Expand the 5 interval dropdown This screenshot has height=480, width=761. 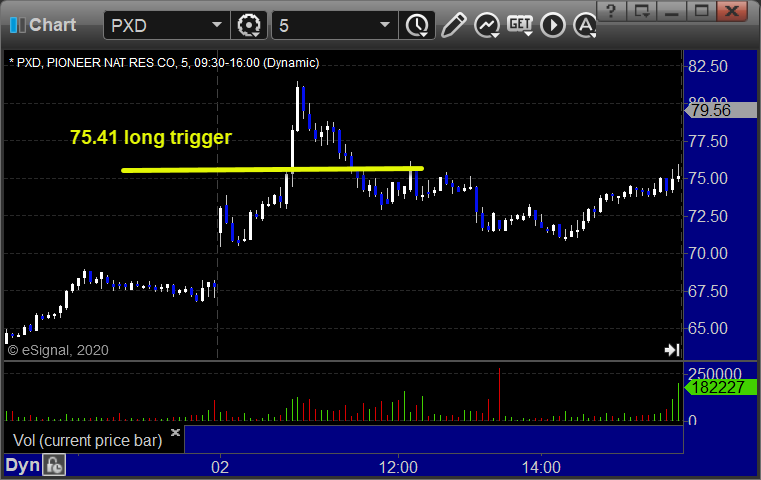(x=384, y=25)
